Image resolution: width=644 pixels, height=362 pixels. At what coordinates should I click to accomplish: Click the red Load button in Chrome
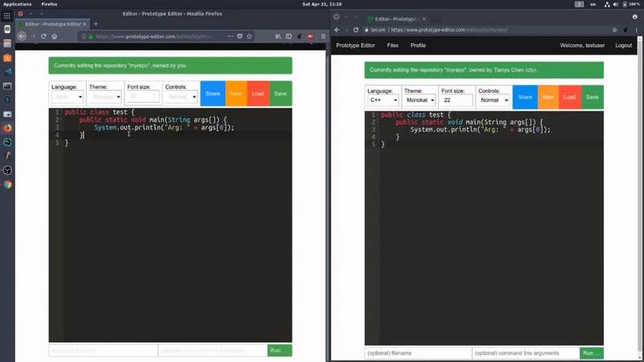[x=570, y=97]
